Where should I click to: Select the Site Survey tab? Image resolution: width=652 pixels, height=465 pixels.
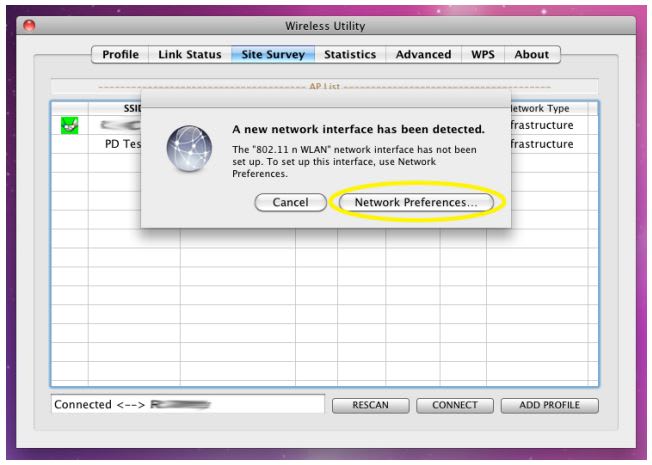(x=273, y=54)
